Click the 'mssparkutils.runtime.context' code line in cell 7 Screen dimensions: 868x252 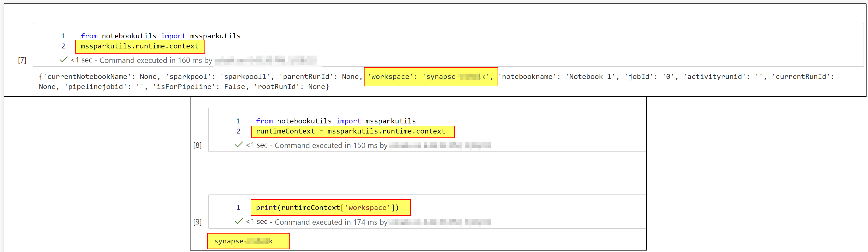pyautogui.click(x=139, y=46)
